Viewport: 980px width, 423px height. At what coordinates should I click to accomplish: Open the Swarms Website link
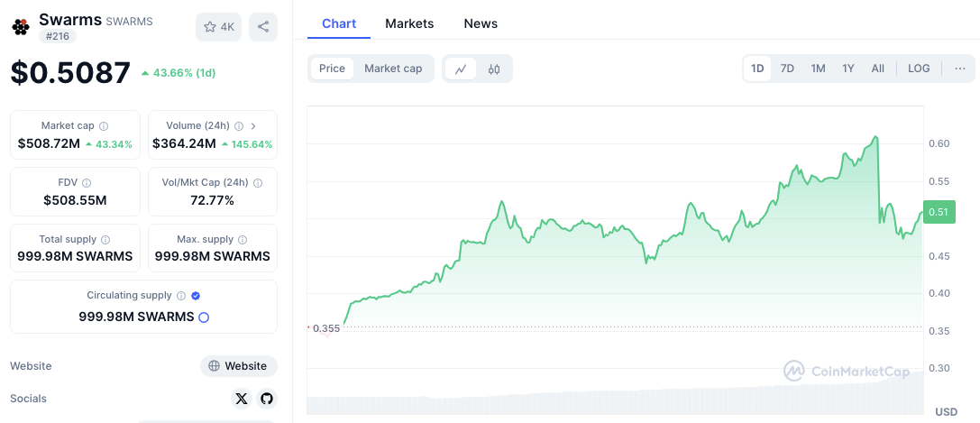click(x=239, y=366)
